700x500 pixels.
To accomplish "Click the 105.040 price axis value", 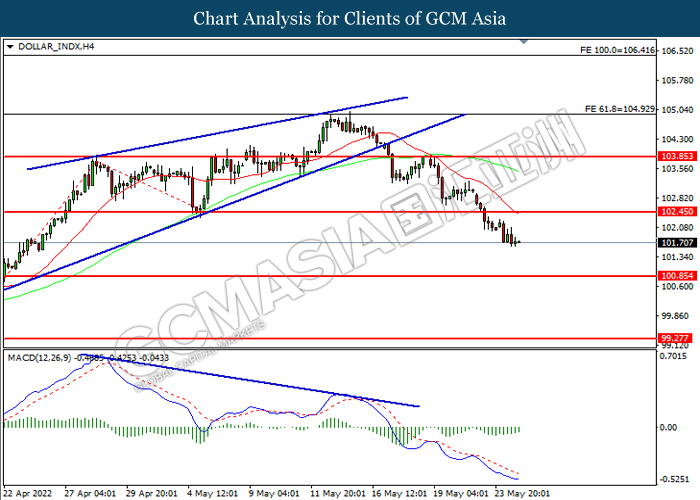I will click(x=677, y=110).
